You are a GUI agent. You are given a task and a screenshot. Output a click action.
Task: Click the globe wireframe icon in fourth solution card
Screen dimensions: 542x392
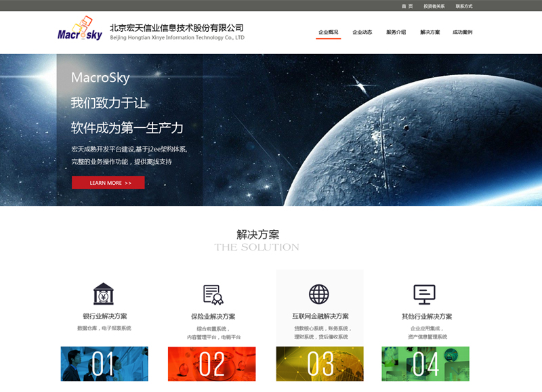coord(318,294)
